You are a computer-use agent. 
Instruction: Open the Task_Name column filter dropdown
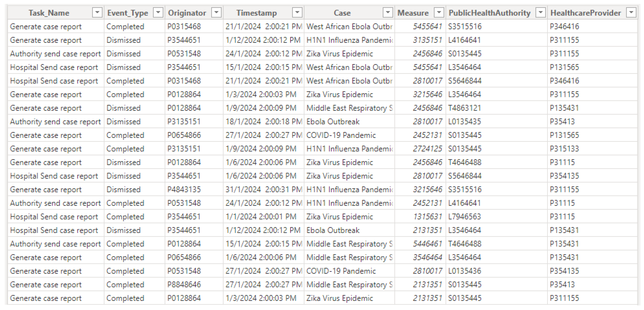point(97,12)
